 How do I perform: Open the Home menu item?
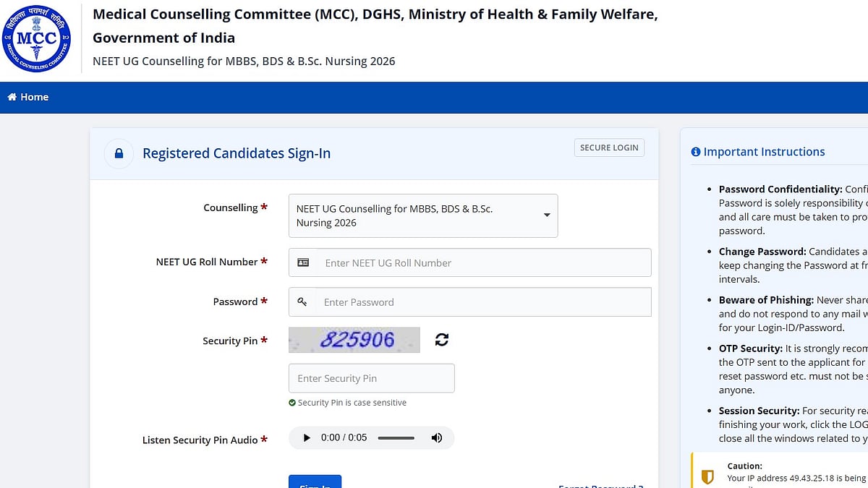point(28,97)
